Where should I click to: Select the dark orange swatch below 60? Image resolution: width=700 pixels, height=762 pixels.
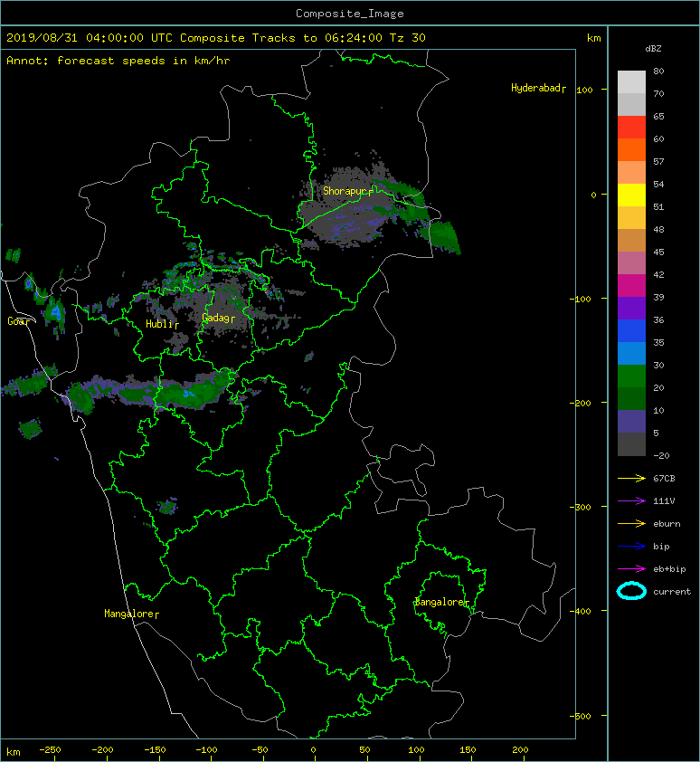point(631,150)
